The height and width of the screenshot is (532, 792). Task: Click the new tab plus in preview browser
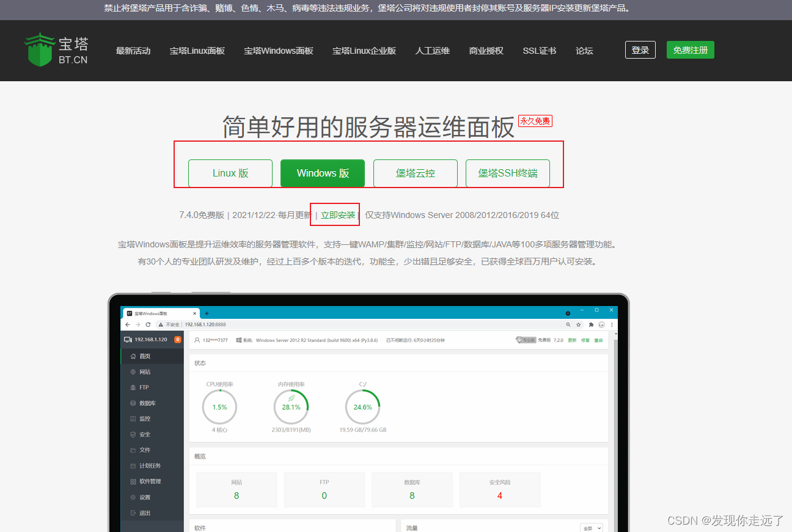pyautogui.click(x=207, y=313)
